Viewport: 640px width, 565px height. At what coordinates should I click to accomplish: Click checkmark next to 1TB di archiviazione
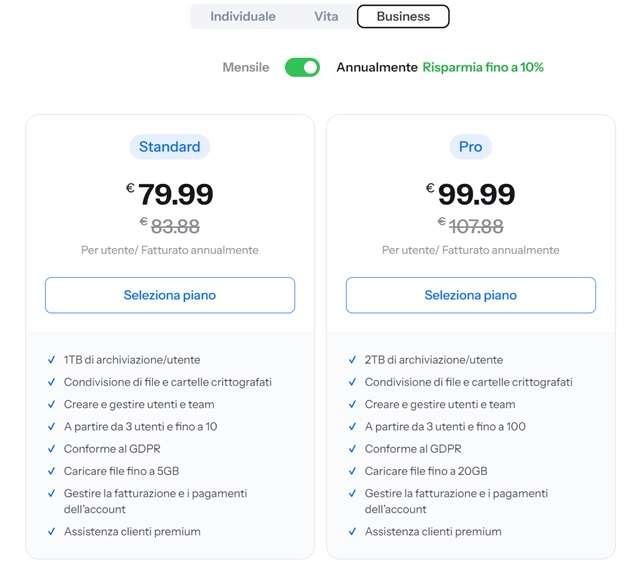coord(51,360)
